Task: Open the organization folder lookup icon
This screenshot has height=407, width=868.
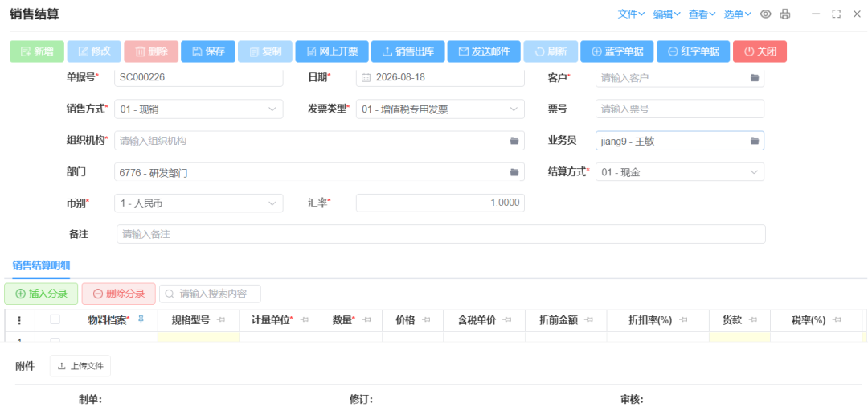Action: [514, 141]
